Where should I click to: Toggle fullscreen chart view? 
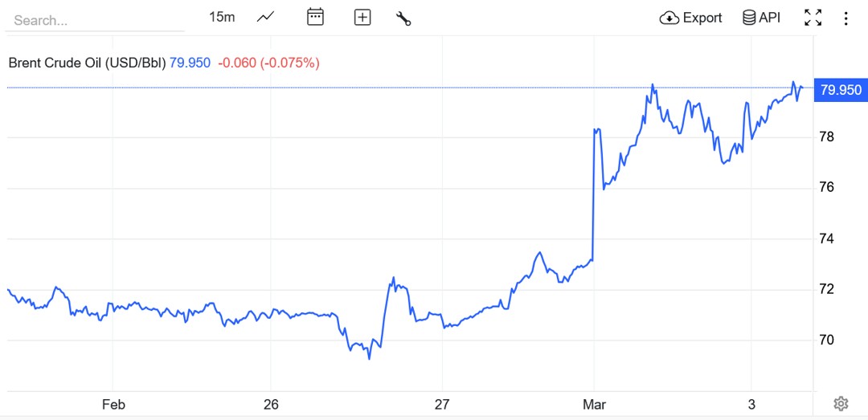point(813,18)
